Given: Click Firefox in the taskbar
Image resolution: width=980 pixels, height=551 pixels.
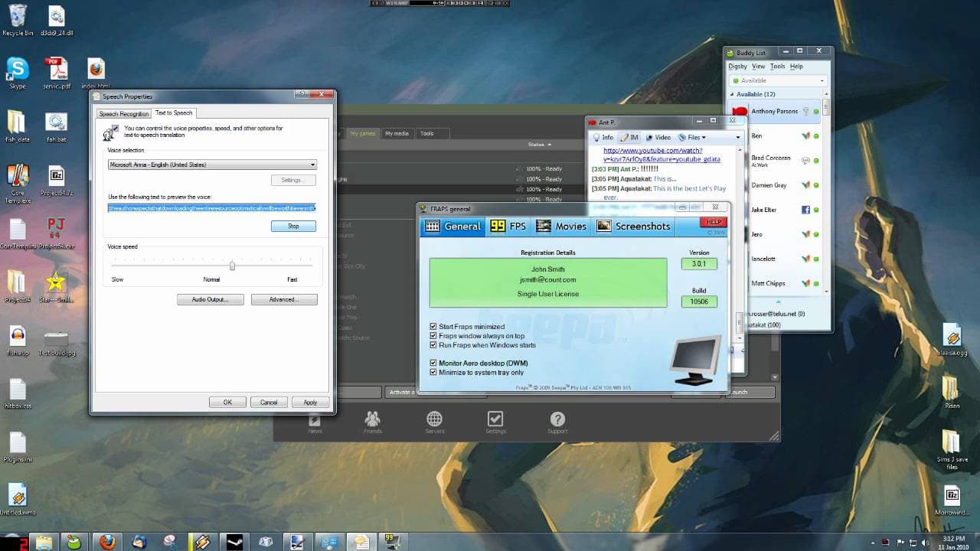Looking at the screenshot, I should [x=108, y=541].
